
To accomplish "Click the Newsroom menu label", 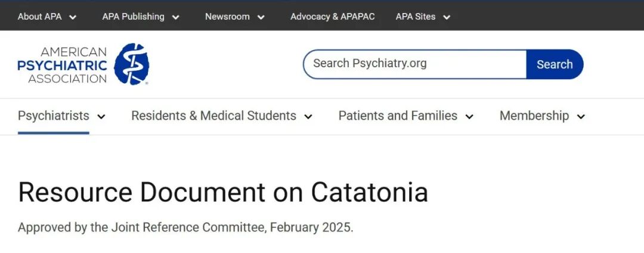I will point(227,17).
